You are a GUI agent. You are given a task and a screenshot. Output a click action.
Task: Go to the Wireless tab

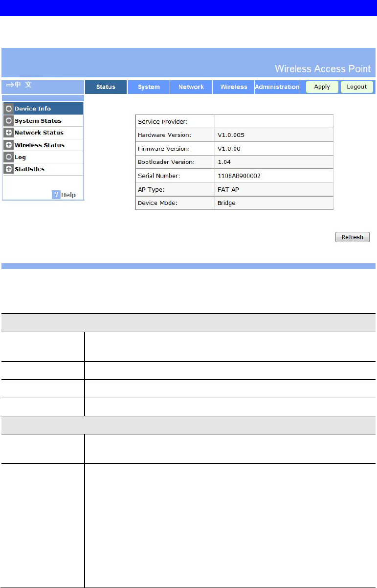[x=234, y=87]
